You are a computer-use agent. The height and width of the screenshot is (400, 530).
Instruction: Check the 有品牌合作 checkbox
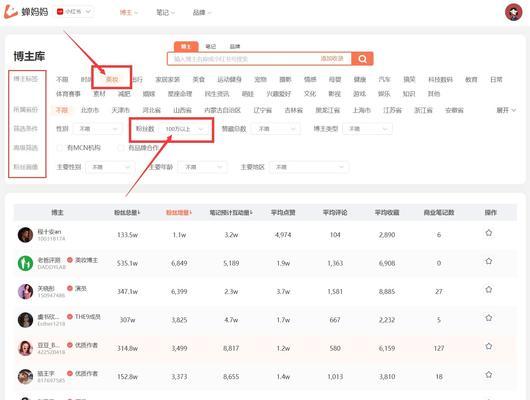(121, 148)
